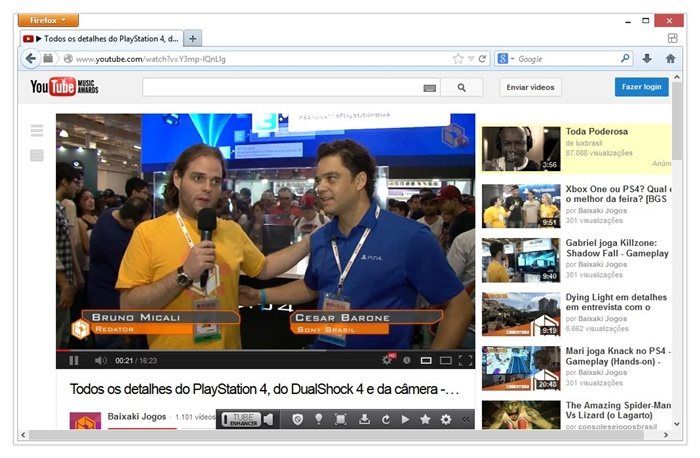
Task: Click the YouTube logo
Action: pyautogui.click(x=64, y=87)
